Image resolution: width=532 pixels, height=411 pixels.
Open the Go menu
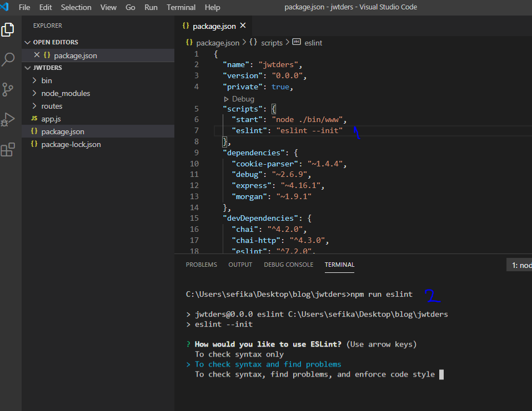point(131,7)
